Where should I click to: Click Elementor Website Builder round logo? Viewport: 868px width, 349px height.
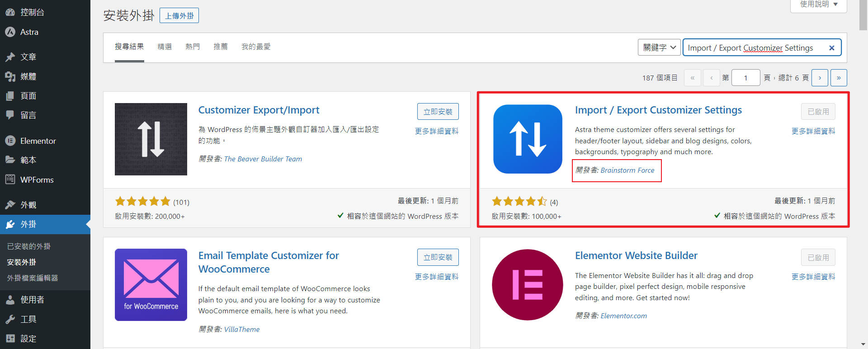(528, 285)
